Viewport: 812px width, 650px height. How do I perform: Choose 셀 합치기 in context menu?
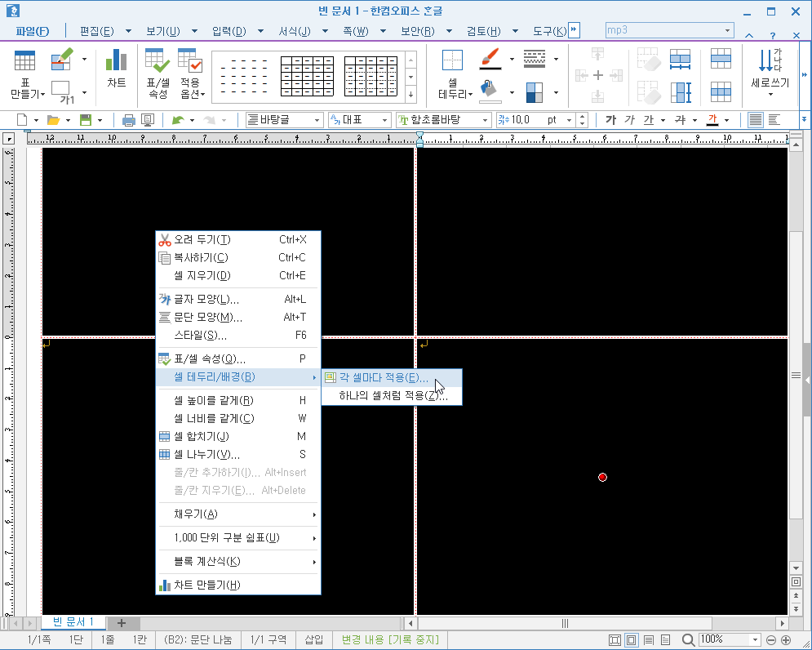point(238,436)
